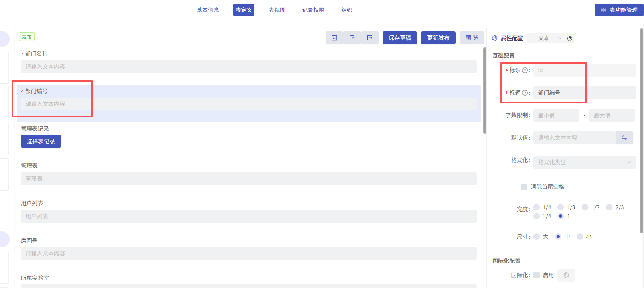The image size is (644, 288).
Task: Open the 记录权限 tab
Action: [x=313, y=10]
